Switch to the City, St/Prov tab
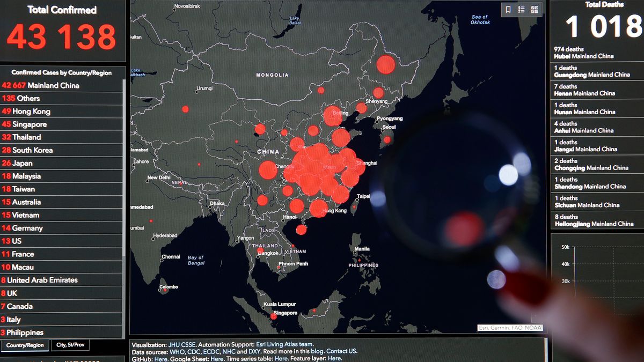 [x=69, y=345]
